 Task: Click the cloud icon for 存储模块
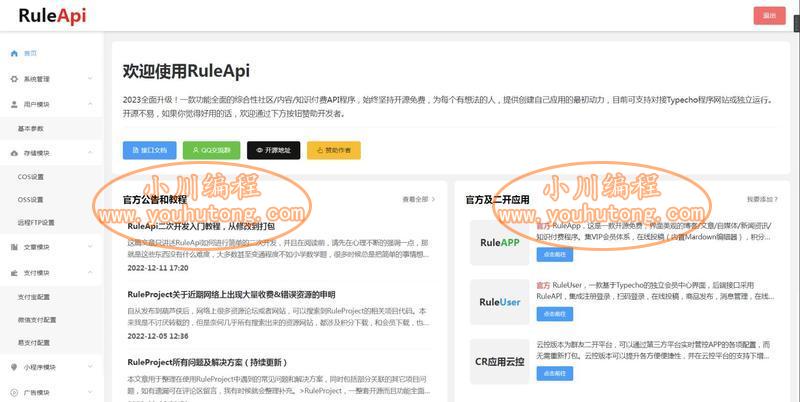[14, 153]
